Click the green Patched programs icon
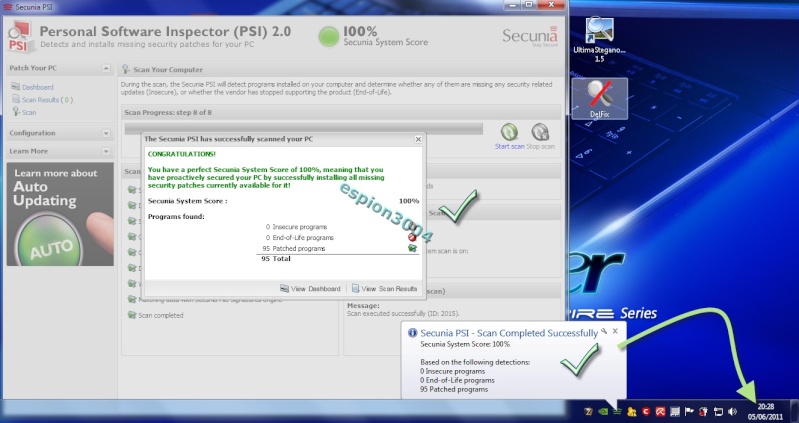 [412, 248]
